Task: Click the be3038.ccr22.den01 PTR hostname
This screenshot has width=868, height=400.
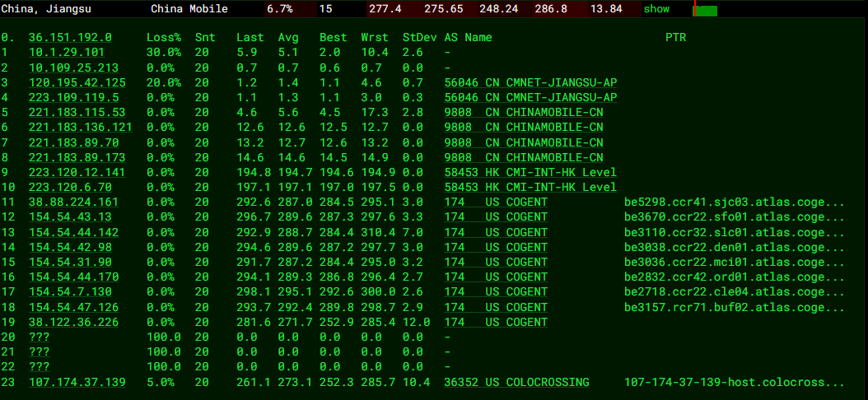Action: [x=734, y=247]
